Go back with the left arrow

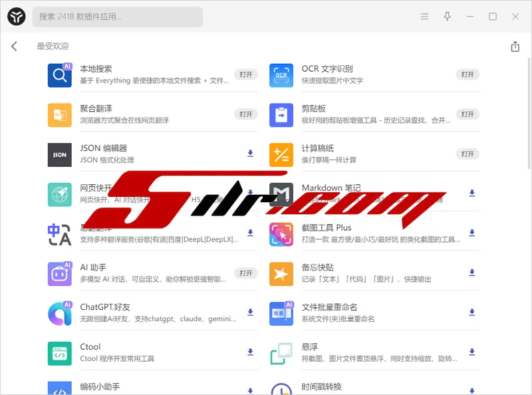pos(14,46)
